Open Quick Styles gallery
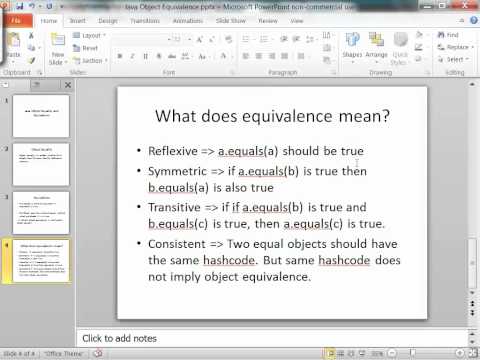 coord(400,48)
